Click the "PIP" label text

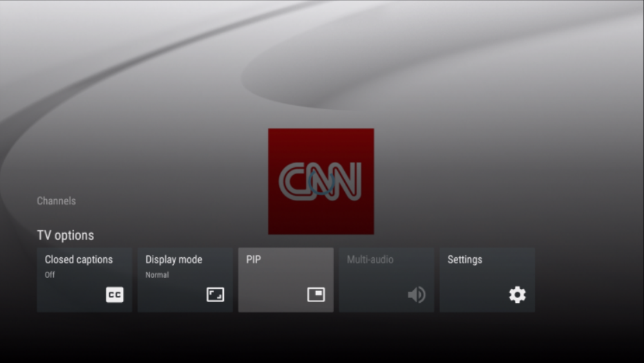click(254, 260)
